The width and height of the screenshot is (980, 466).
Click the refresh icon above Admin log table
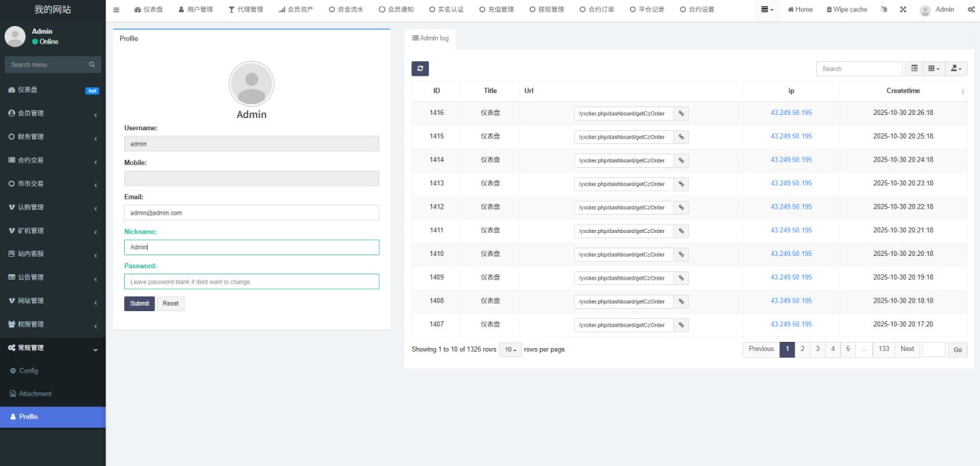click(x=420, y=69)
